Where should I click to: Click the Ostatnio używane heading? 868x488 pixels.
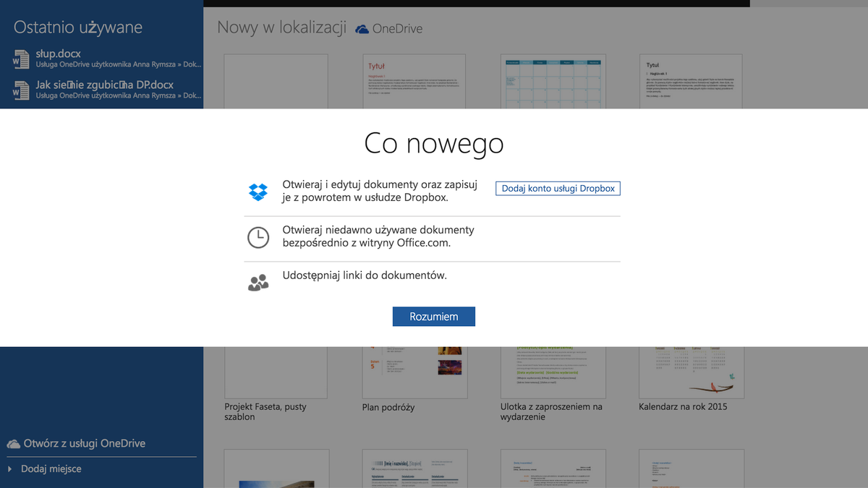pyautogui.click(x=78, y=27)
